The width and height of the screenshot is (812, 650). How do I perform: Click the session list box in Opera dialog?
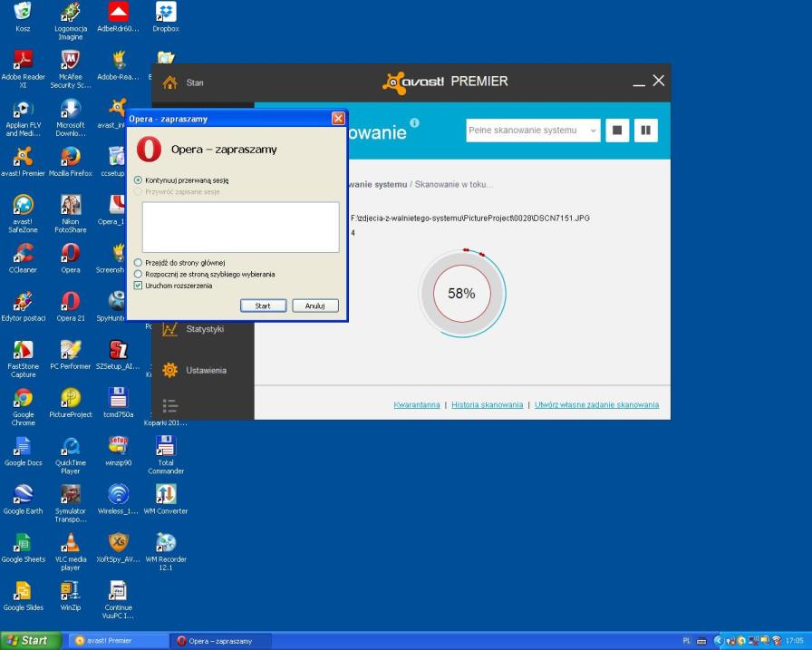(x=241, y=228)
